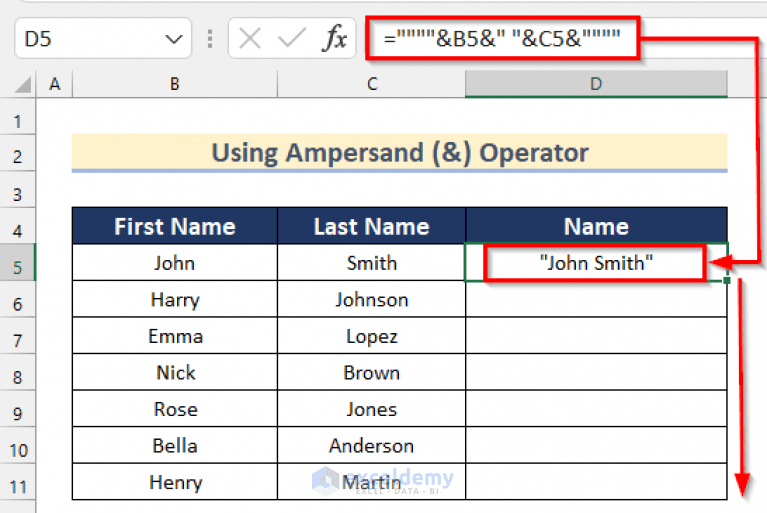
Task: Select empty Name cell in Henry's row
Action: pyautogui.click(x=596, y=482)
